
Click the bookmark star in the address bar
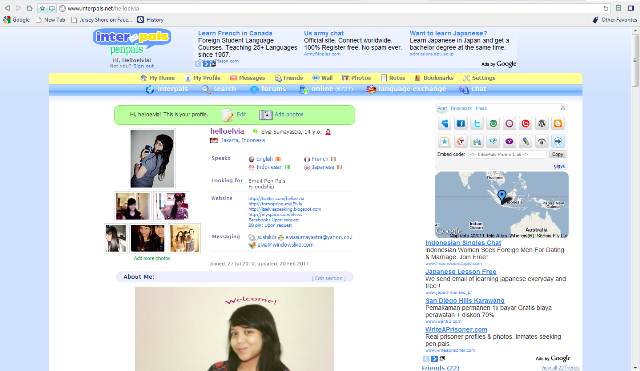(x=42, y=8)
